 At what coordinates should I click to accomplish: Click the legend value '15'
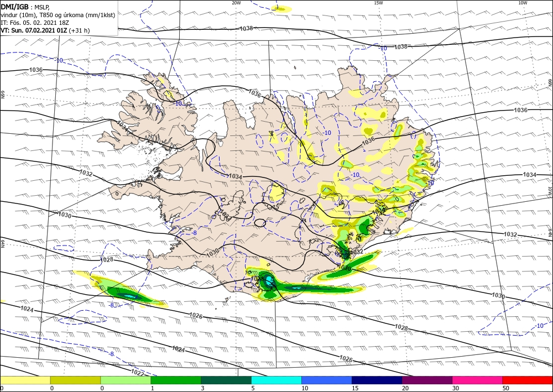355,388
